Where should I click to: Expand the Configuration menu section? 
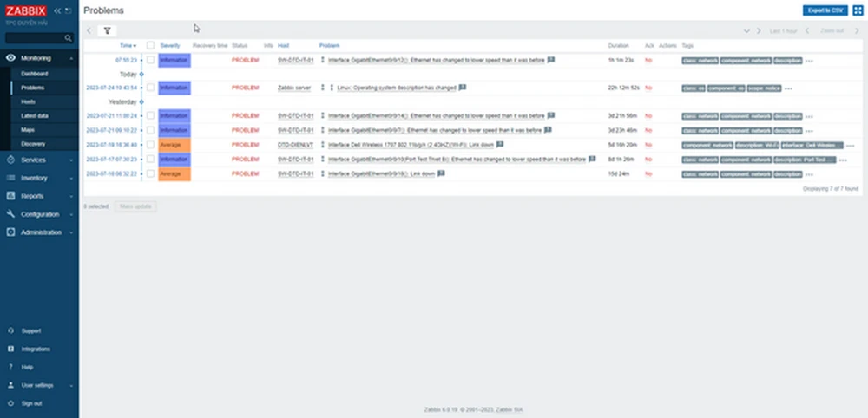click(39, 214)
